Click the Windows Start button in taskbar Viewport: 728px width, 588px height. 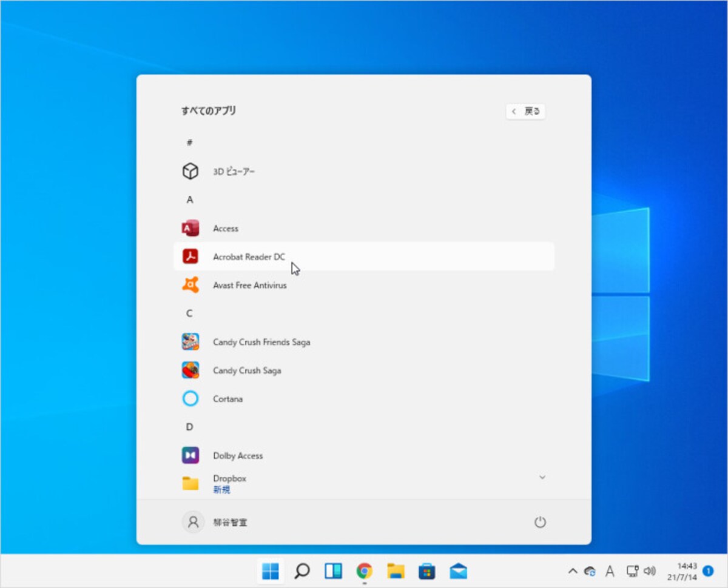tap(270, 571)
